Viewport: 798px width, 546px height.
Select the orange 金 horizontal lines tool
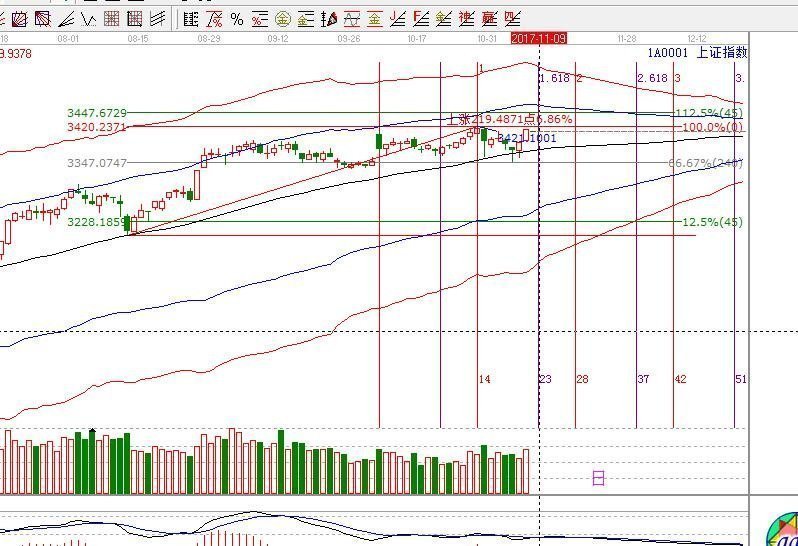tap(375, 20)
